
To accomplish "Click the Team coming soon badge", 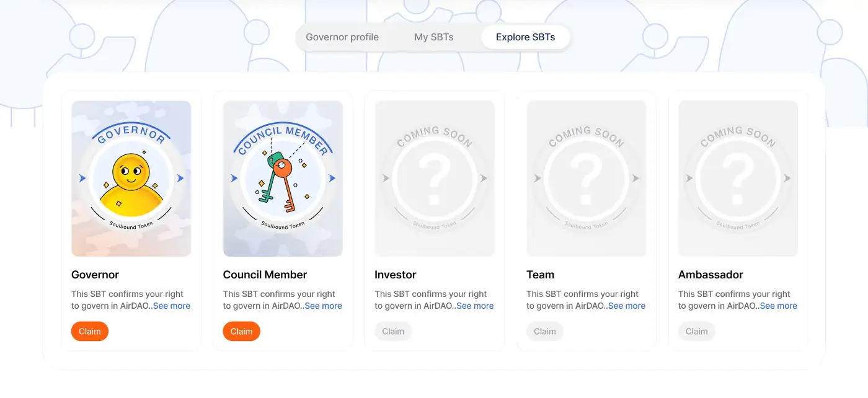I will [x=586, y=179].
